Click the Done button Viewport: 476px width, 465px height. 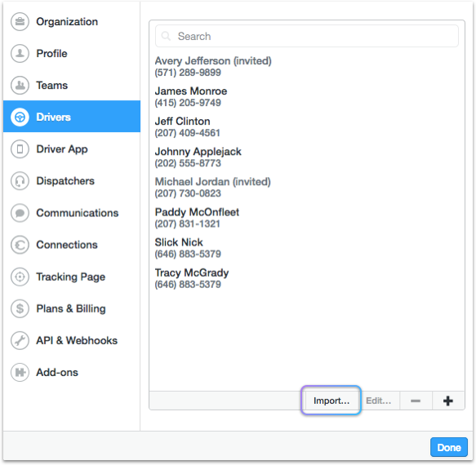pos(449,447)
